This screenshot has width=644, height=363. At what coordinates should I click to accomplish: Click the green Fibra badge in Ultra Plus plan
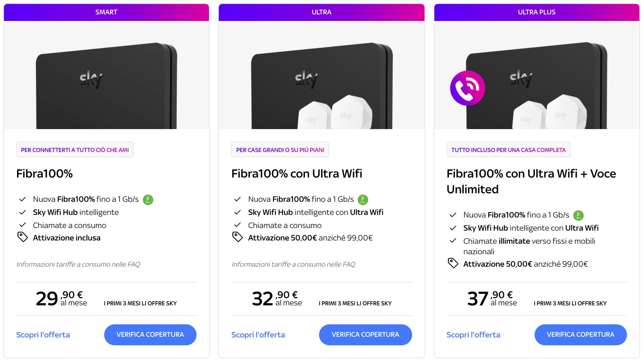click(x=578, y=215)
